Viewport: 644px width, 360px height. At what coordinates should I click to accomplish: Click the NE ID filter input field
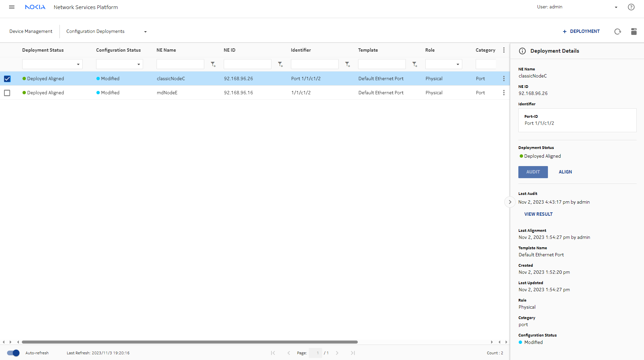[247, 64]
